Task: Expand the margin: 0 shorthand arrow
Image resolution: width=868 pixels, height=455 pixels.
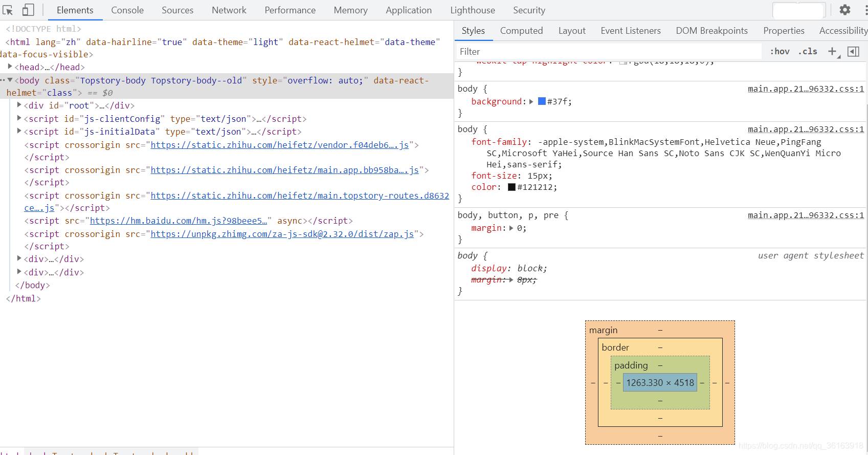Action: (511, 228)
